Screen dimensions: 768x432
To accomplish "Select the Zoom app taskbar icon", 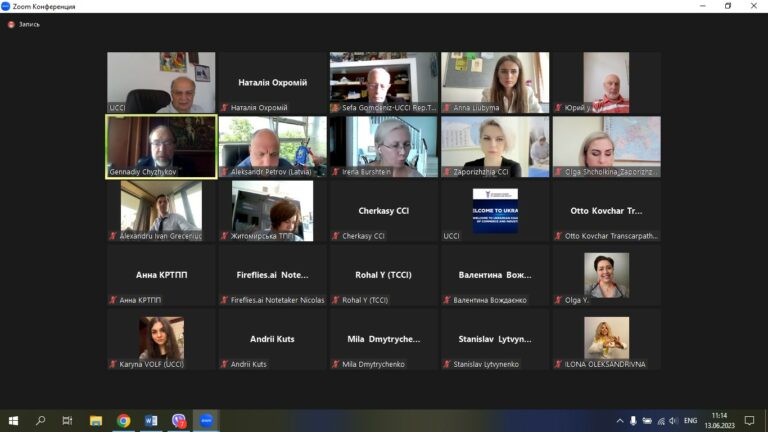I will (x=206, y=421).
